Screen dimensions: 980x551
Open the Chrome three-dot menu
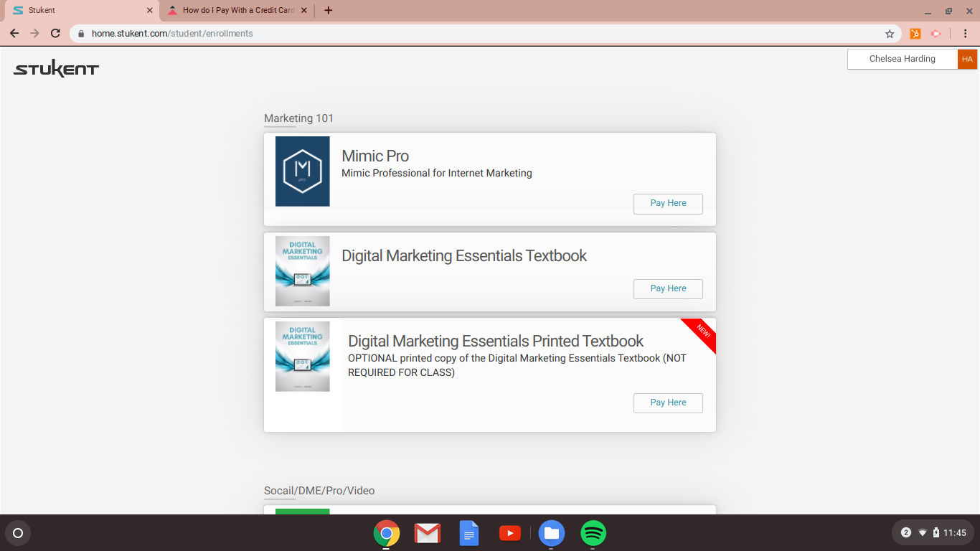point(966,34)
